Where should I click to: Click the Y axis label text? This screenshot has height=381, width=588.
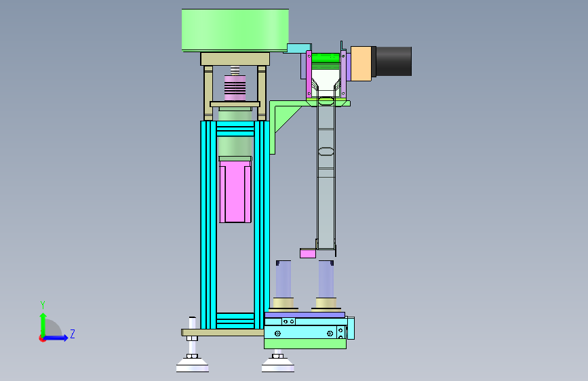pyautogui.click(x=43, y=305)
